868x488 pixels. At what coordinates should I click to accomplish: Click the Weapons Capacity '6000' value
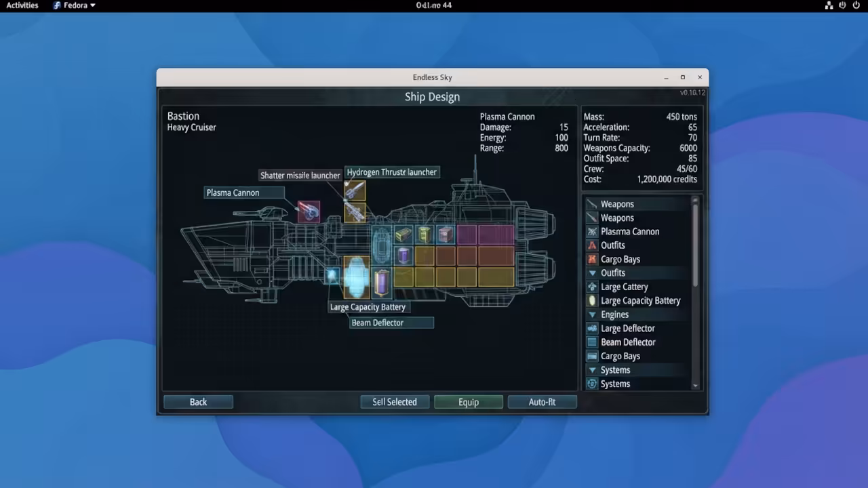tap(688, 148)
